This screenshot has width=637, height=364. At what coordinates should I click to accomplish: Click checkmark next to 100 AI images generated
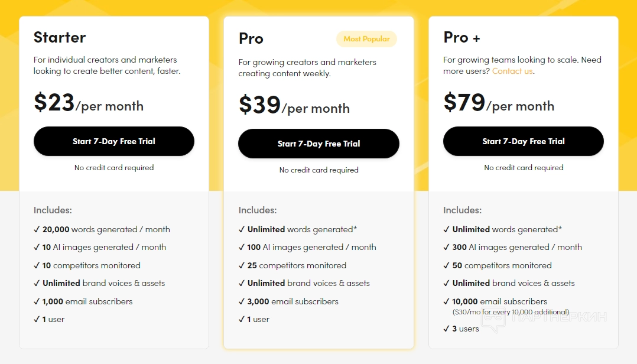coord(242,247)
